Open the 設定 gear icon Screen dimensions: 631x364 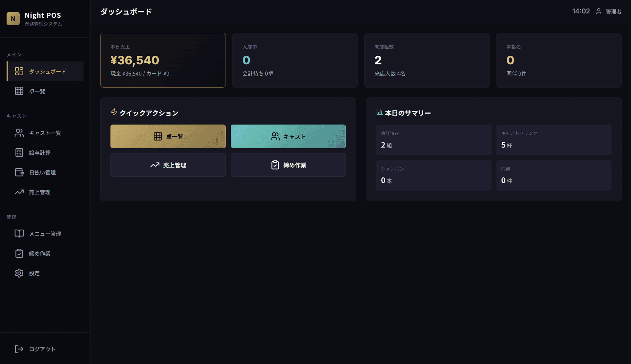[19, 273]
